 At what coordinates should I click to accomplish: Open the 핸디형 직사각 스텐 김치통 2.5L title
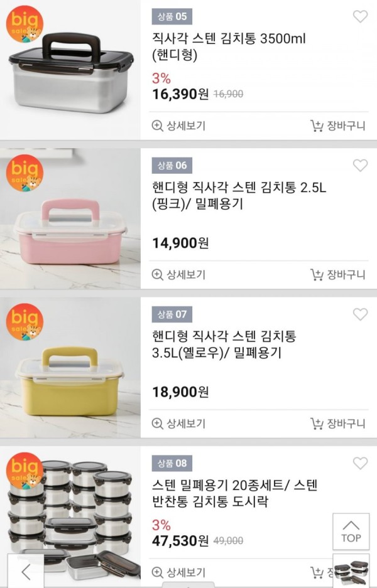pos(239,195)
